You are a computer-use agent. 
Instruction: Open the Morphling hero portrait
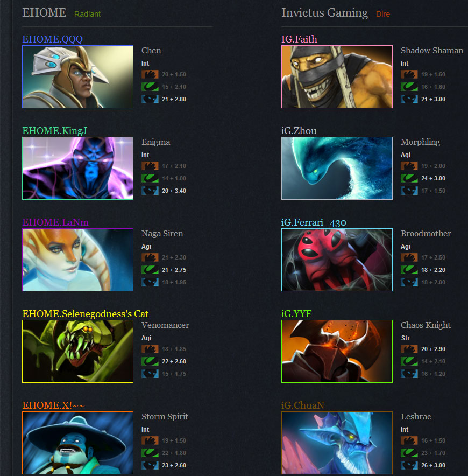point(337,168)
